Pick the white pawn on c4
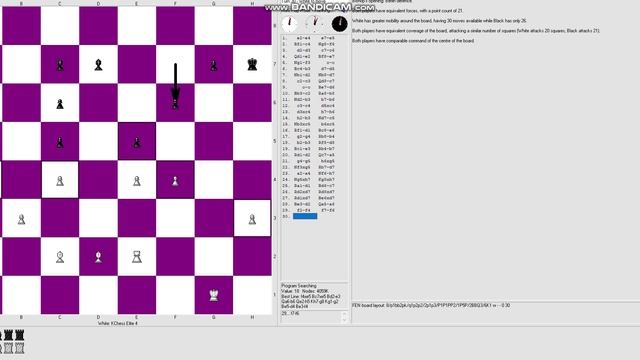 pyautogui.click(x=60, y=181)
